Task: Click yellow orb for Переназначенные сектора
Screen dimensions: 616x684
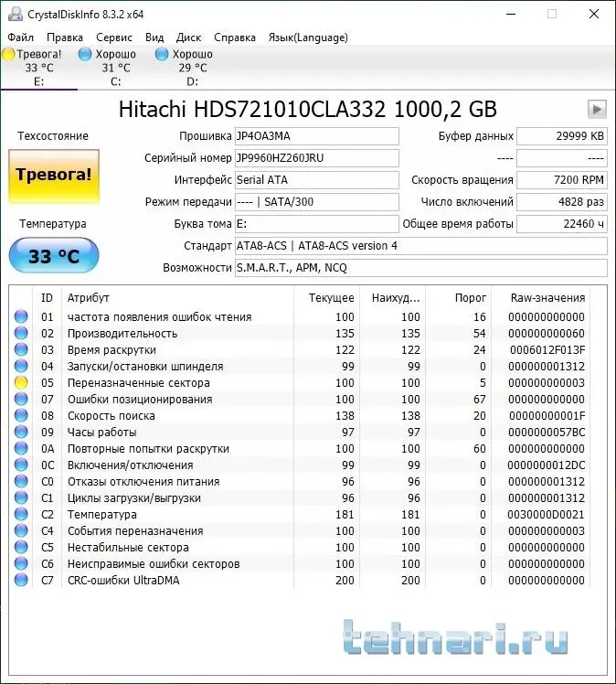Action: 21,382
